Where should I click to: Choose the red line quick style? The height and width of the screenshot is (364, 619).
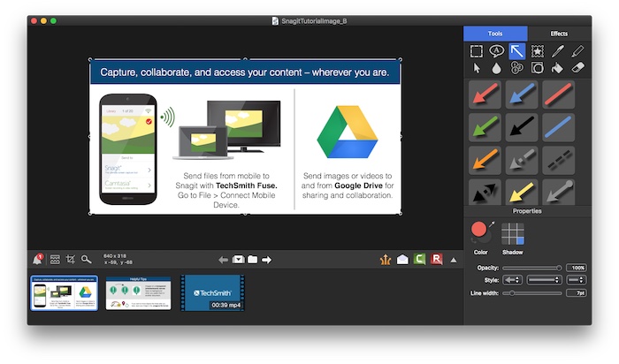pos(558,95)
